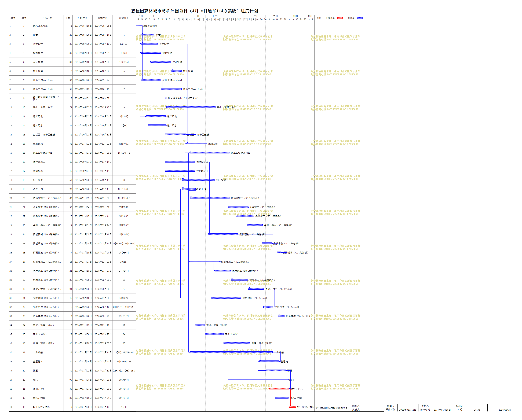Select task name 测量 in the table
The width and height of the screenshot is (522, 420).
tap(35, 35)
